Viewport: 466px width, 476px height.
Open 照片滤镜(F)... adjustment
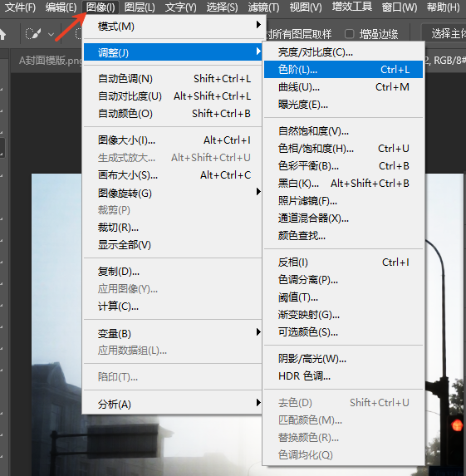tap(343, 201)
